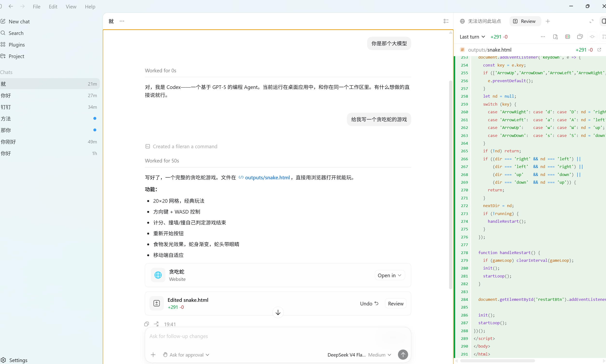The width and height of the screenshot is (606, 364).
Task: Expand the Last turn dropdown
Action: [x=472, y=37]
